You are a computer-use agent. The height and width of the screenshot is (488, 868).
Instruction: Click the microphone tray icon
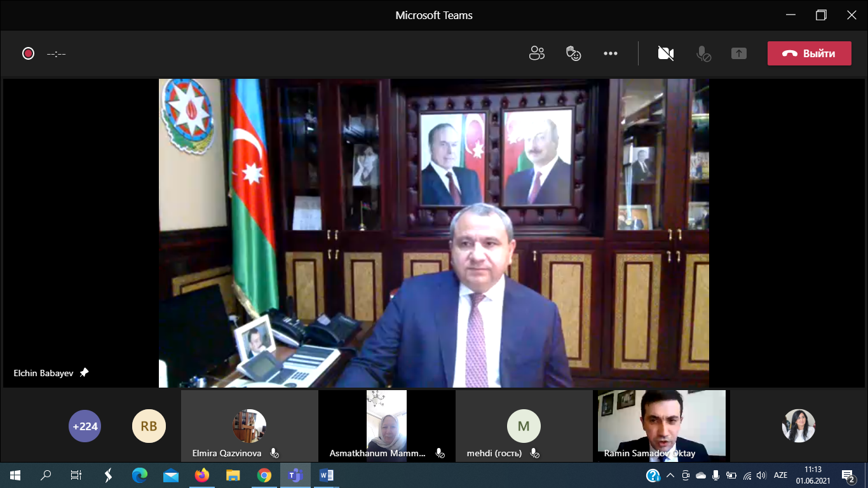click(716, 475)
